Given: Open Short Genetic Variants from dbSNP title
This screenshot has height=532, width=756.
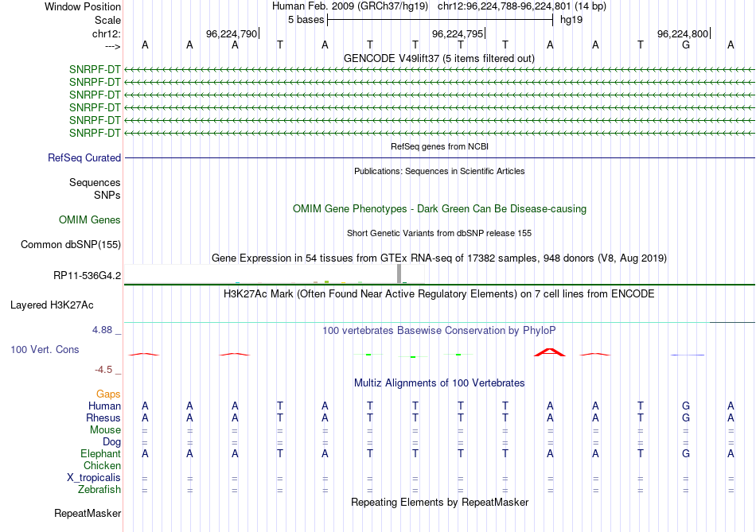Looking at the screenshot, I should pos(439,233).
